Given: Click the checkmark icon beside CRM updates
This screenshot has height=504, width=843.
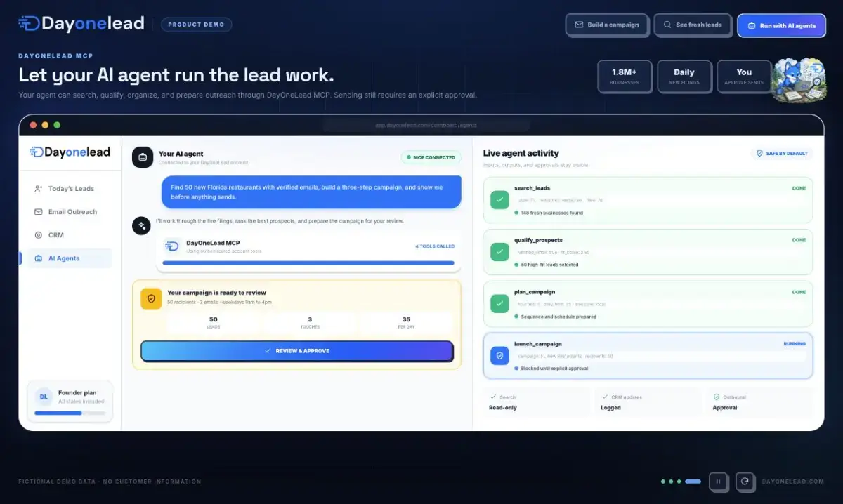Looking at the screenshot, I should click(605, 397).
